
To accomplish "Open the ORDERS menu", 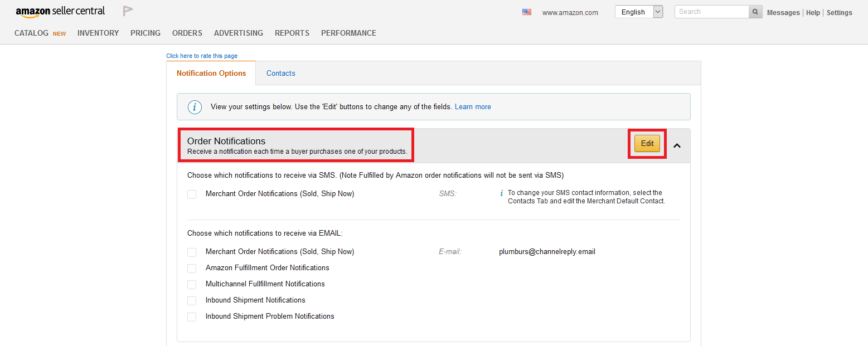I will (x=187, y=33).
